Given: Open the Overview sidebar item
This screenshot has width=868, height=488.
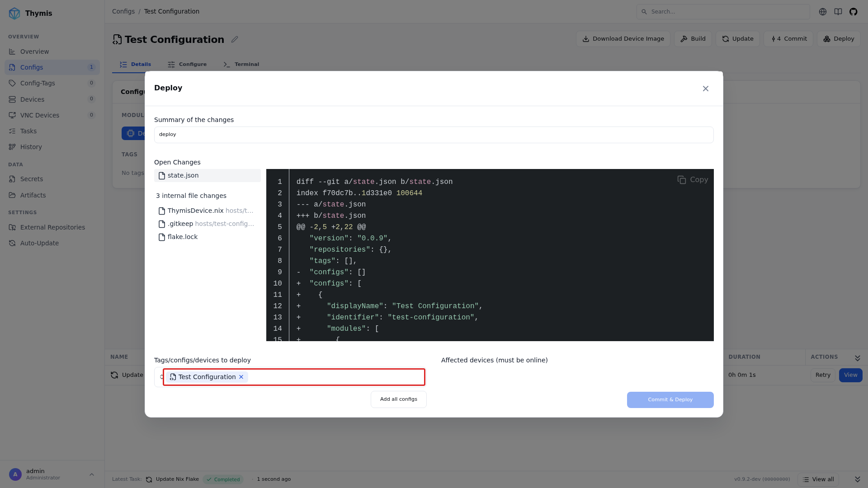Looking at the screenshot, I should point(52,52).
